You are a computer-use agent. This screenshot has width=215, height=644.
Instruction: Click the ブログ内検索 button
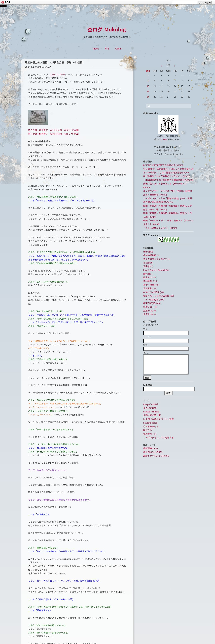tap(204, 3)
